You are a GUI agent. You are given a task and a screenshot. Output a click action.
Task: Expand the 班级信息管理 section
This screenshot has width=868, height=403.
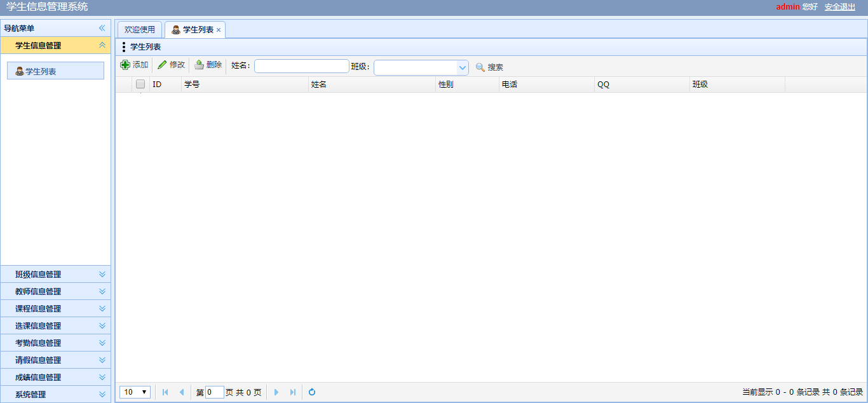pyautogui.click(x=55, y=274)
